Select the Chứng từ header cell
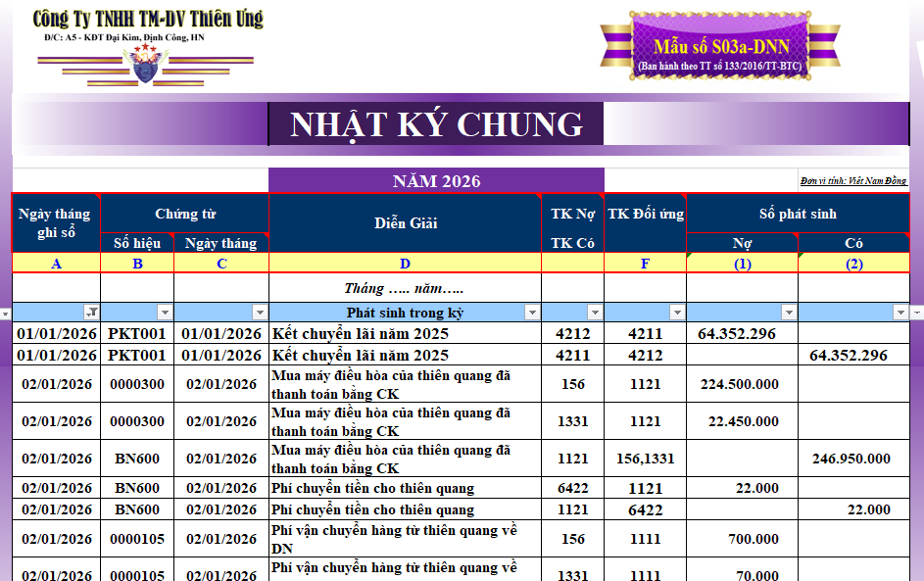The image size is (924, 581). point(185,214)
